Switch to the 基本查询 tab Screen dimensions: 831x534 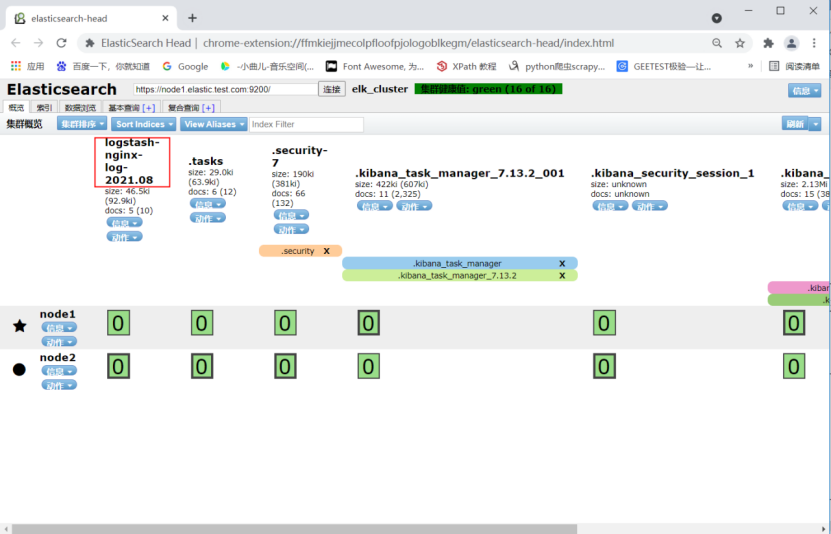(x=131, y=108)
